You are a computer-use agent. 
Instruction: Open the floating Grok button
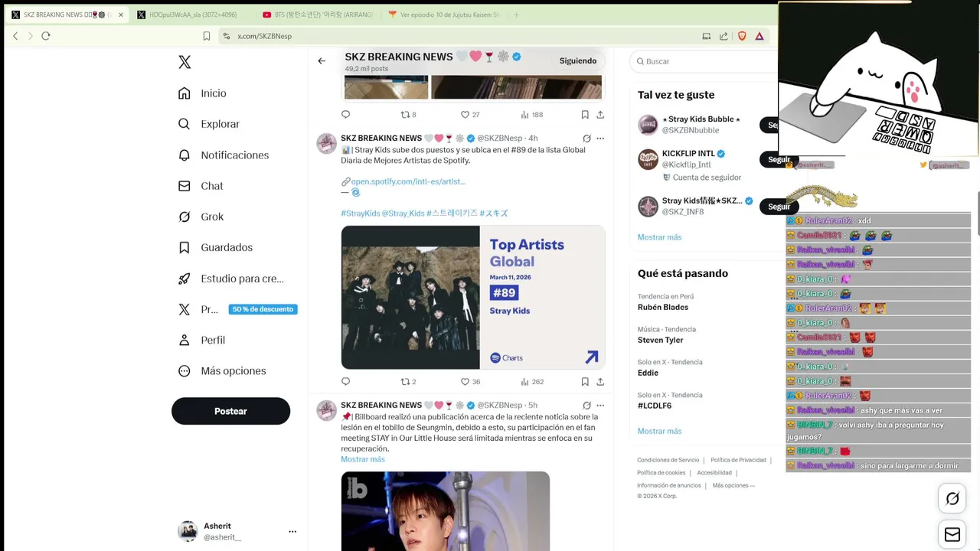(x=952, y=499)
